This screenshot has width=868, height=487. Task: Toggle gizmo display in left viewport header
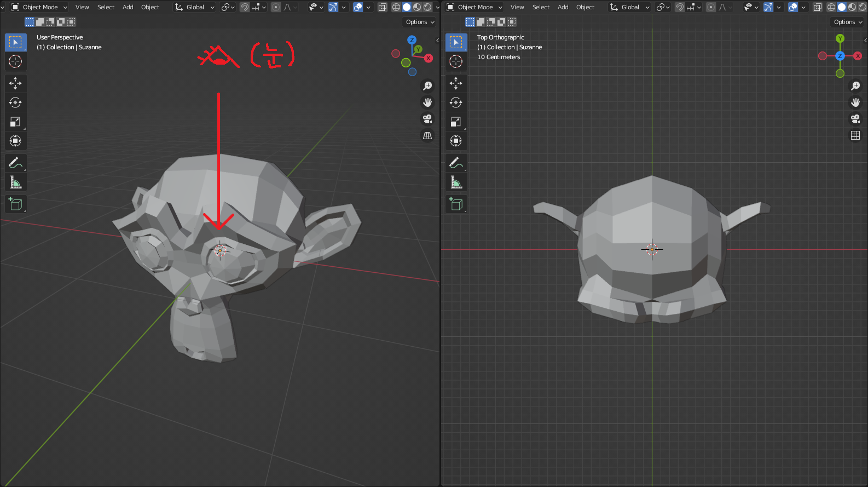click(x=333, y=7)
